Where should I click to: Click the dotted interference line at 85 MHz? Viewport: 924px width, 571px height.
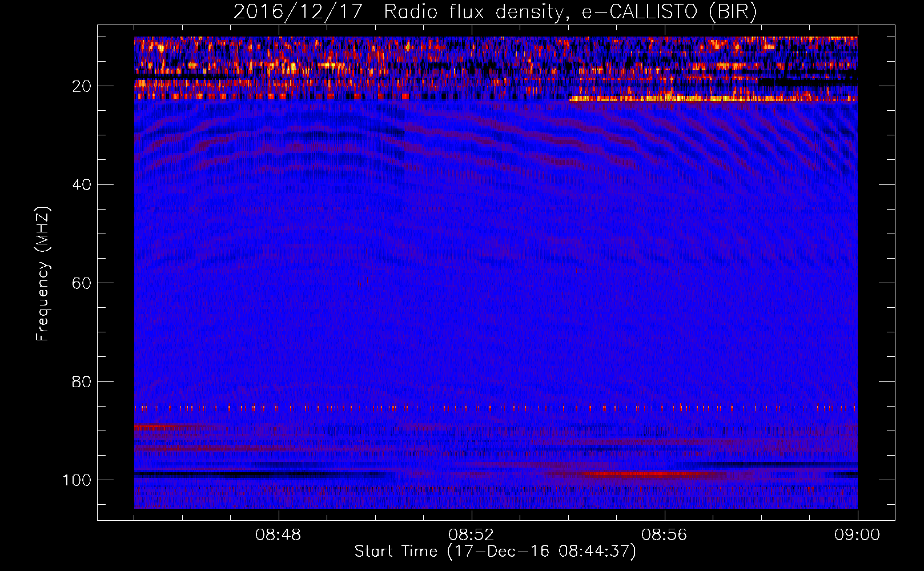coord(496,408)
